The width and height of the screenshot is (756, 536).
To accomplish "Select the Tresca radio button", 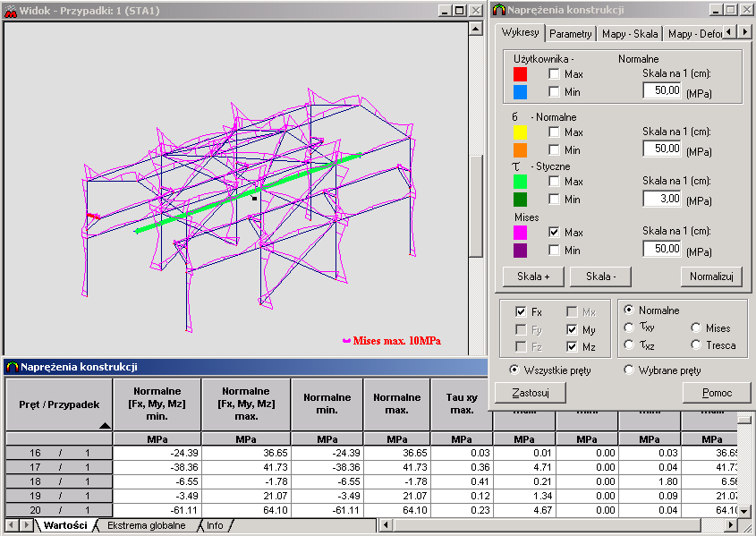I will [x=696, y=345].
